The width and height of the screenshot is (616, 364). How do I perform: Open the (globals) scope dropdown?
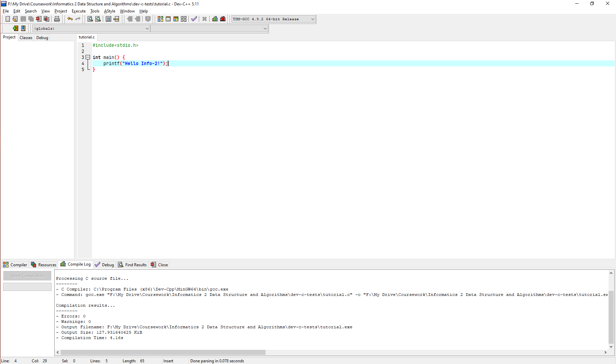(147, 29)
